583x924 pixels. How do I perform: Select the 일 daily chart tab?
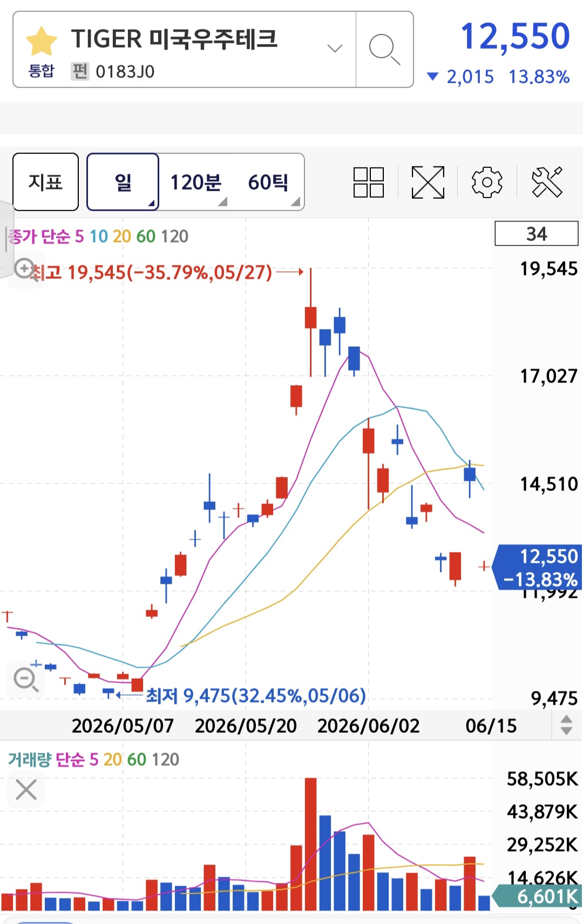tap(123, 182)
